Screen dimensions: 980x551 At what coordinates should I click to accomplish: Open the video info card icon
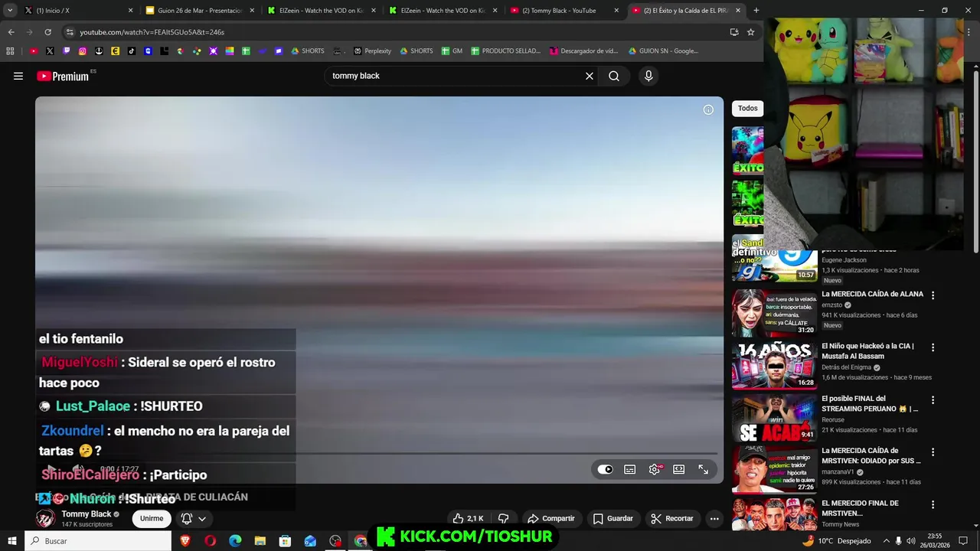[x=708, y=109]
